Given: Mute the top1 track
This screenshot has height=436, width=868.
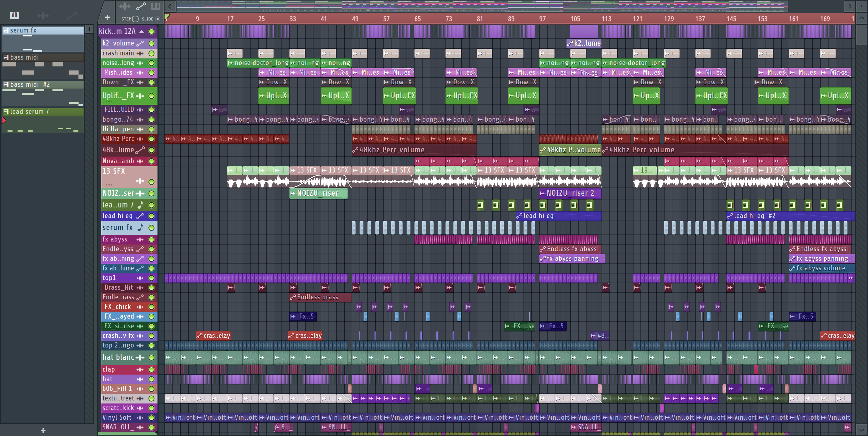Looking at the screenshot, I should tap(152, 278).
